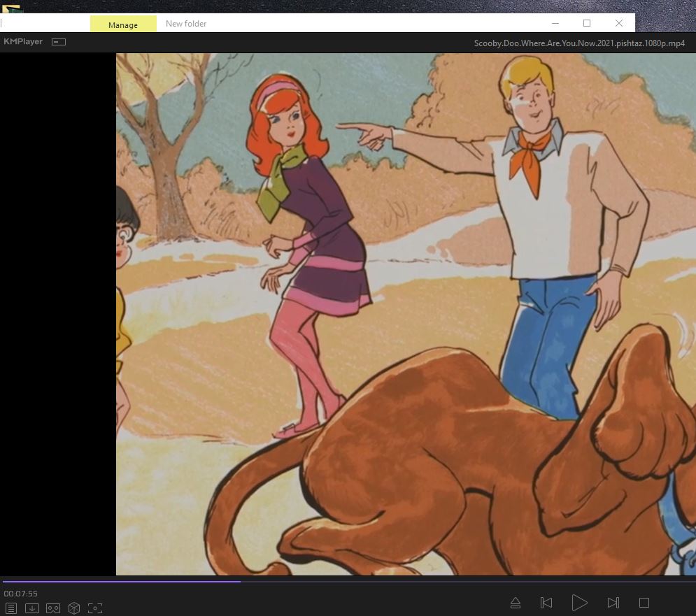Toggle compact mode icon beside KMPlayer
The height and width of the screenshot is (616, 696).
point(59,42)
